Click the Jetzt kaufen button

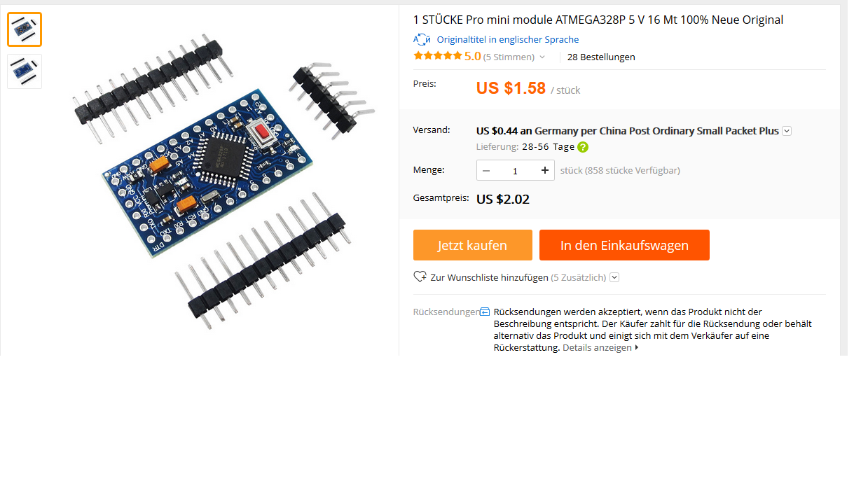click(x=473, y=245)
